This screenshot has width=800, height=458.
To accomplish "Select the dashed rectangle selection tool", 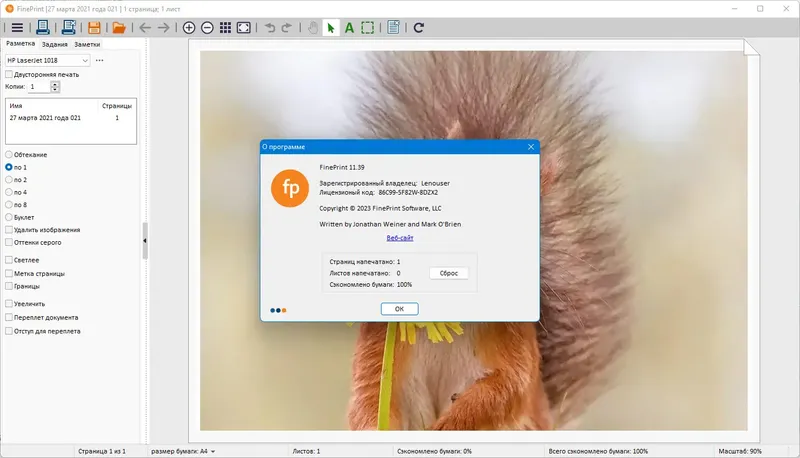I will [x=367, y=28].
